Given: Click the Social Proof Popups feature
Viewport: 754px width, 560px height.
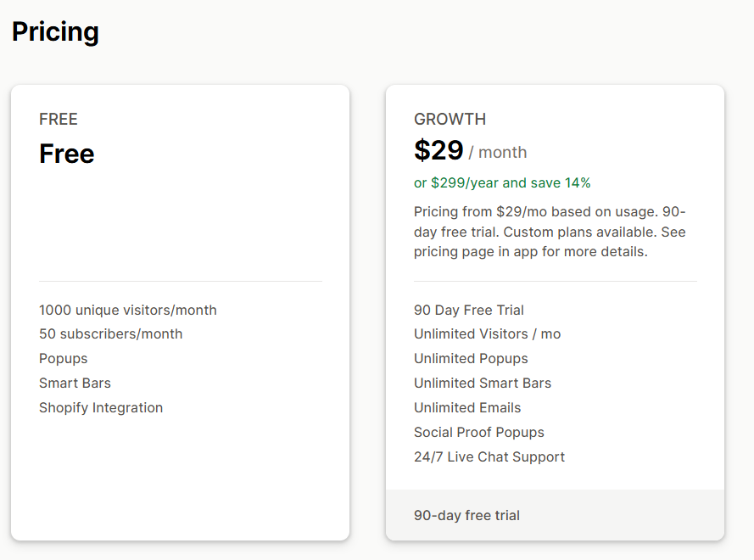Looking at the screenshot, I should (x=479, y=433).
